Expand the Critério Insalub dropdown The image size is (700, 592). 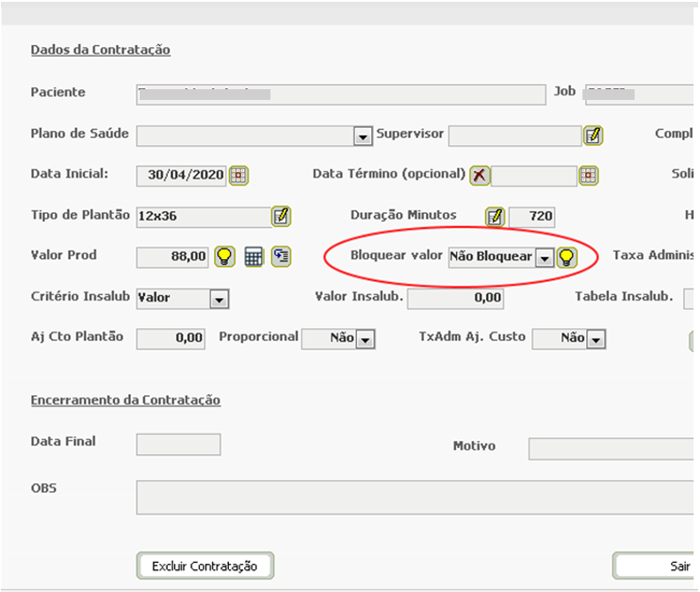218,299
